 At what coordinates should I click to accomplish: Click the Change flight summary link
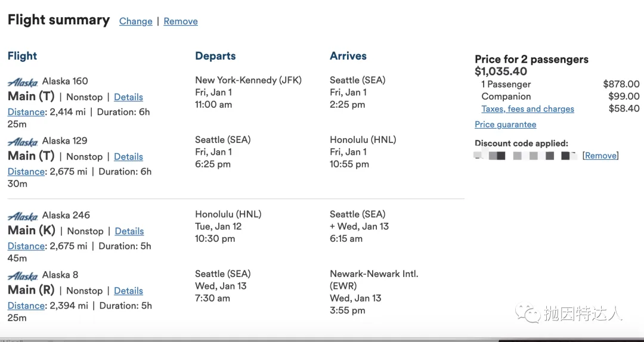point(136,21)
